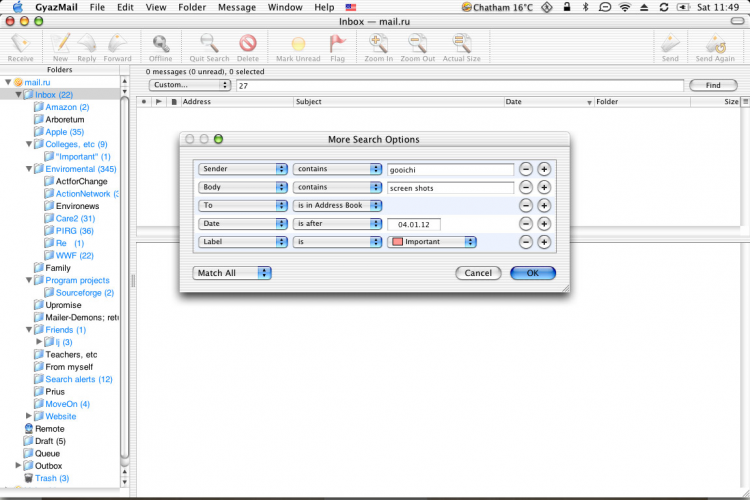Expand the Website folder
750x500 pixels.
coord(29,416)
